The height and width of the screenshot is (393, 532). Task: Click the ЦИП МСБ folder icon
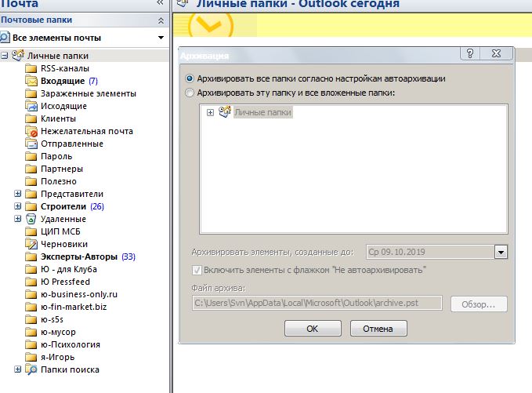(x=31, y=232)
